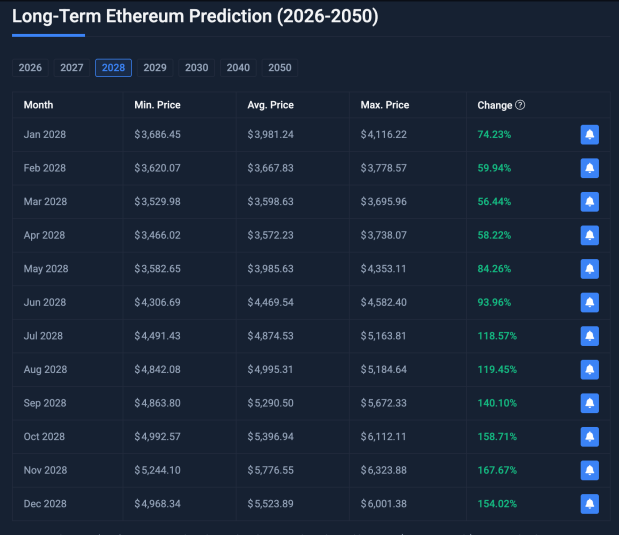Switch to the 2050 forecast tab

pyautogui.click(x=280, y=68)
